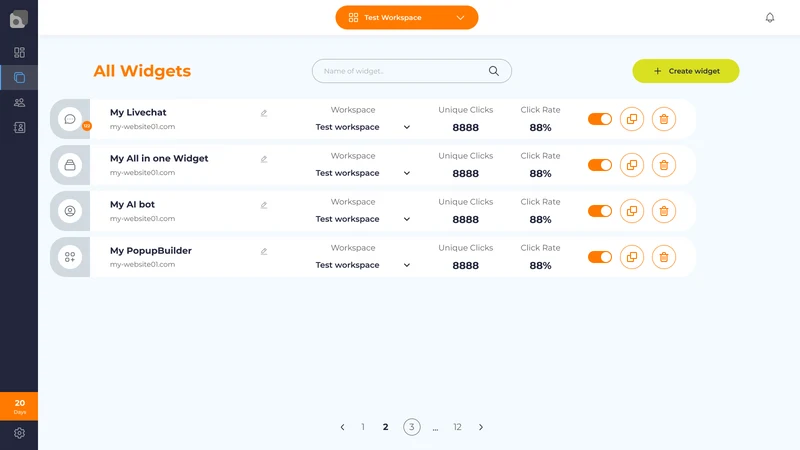The width and height of the screenshot is (800, 450).
Task: Open notifications bell icon
Action: [x=770, y=18]
